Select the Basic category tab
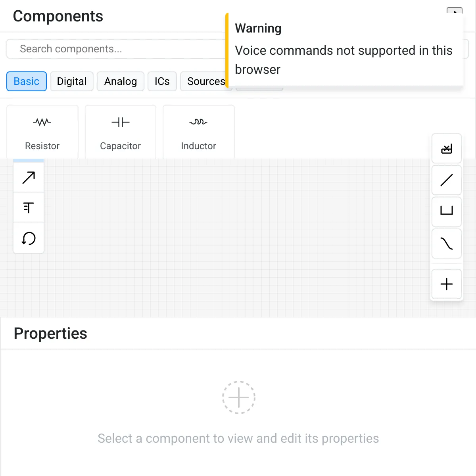Viewport: 476px width, 476px height. point(27,81)
